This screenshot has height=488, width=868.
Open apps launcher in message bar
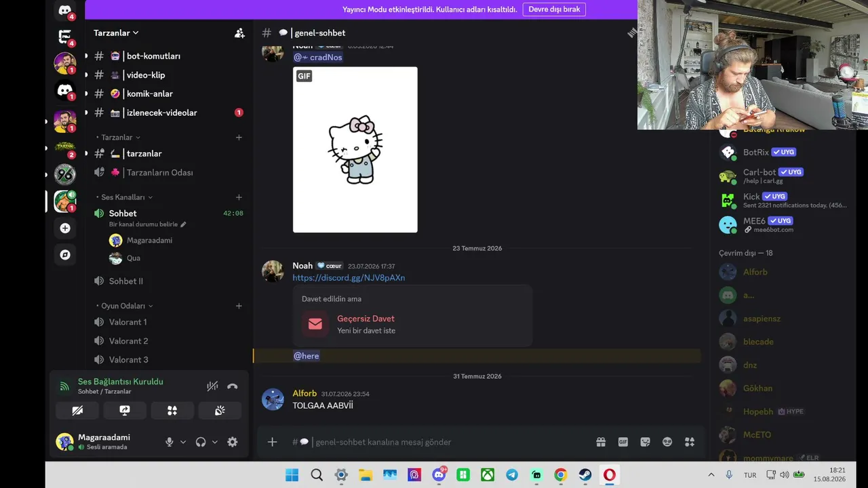click(690, 442)
